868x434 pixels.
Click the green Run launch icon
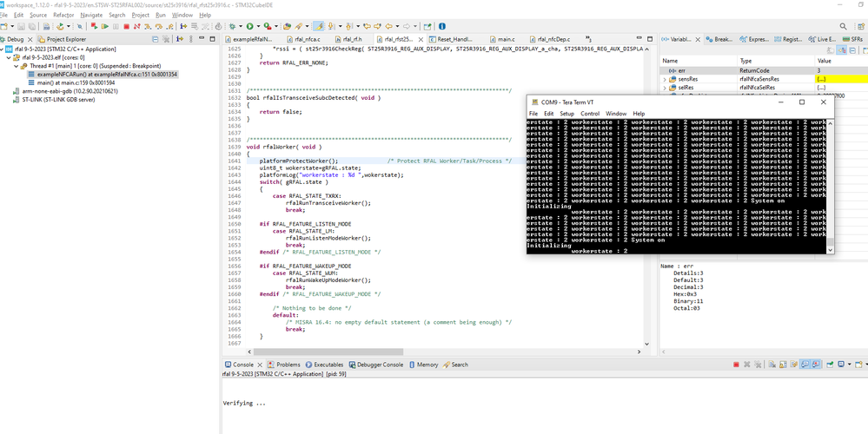click(249, 26)
